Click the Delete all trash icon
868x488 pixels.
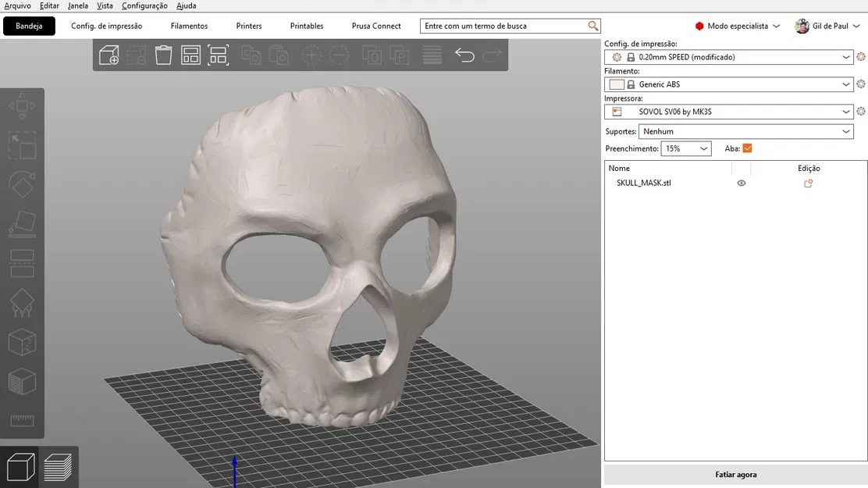pos(163,55)
